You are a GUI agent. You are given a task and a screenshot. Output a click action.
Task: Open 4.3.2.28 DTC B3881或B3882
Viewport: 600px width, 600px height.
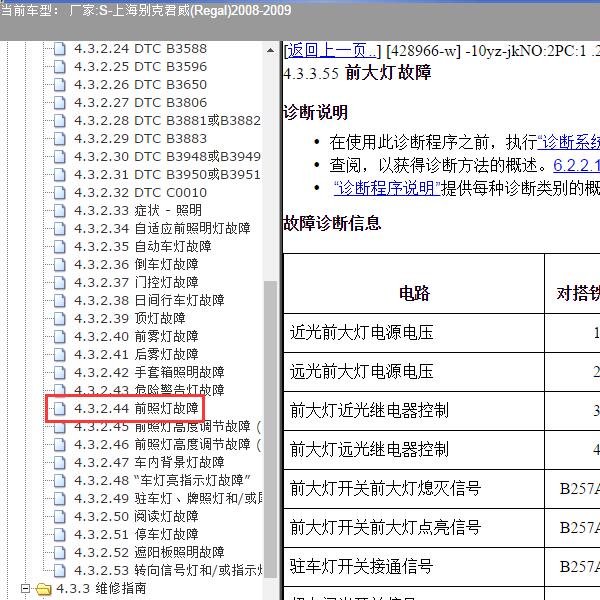(167, 121)
